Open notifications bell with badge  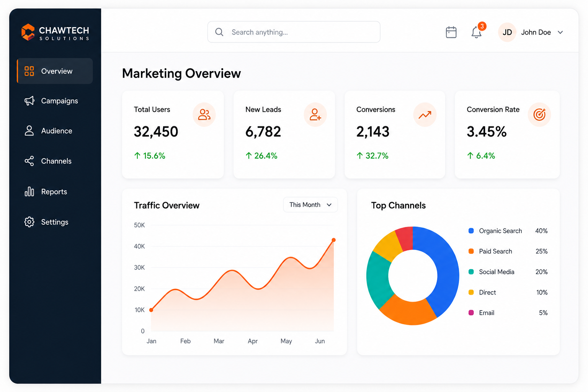tap(477, 31)
